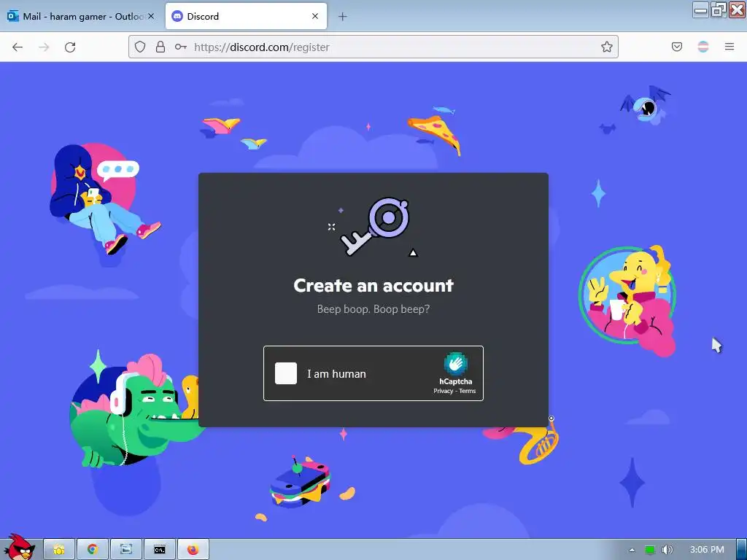Click the 3:06 PM taskbar clock

coord(707,550)
